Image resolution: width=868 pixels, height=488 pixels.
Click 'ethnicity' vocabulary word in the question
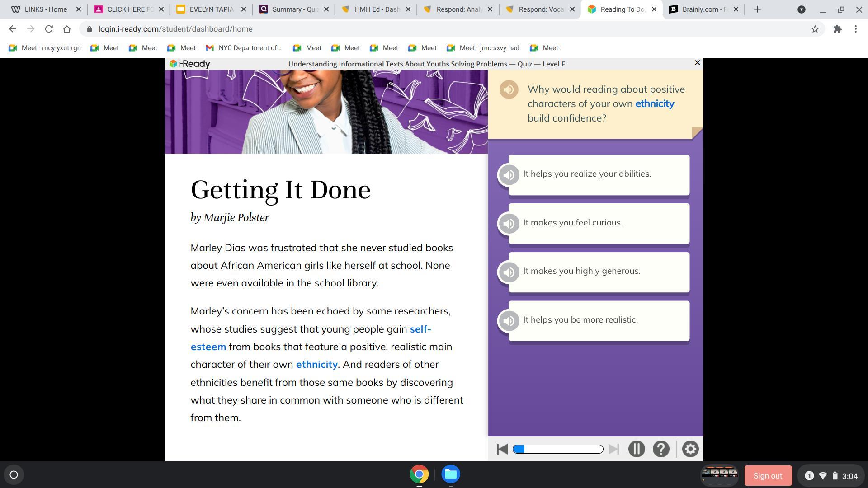[x=654, y=104]
